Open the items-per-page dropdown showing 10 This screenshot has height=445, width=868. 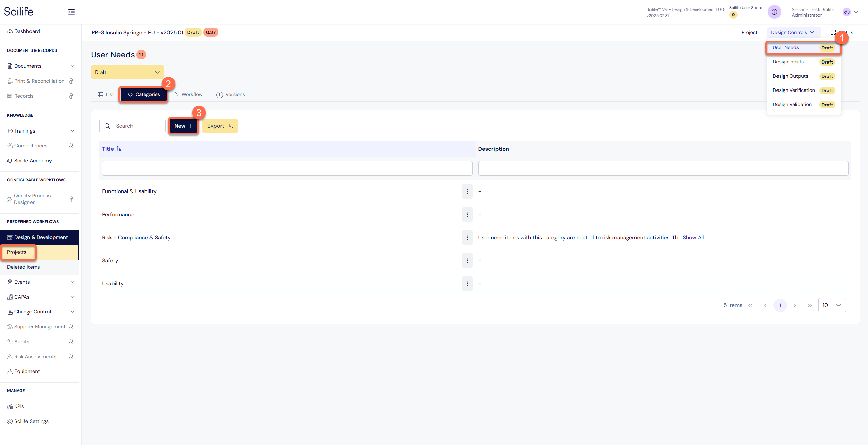click(832, 305)
